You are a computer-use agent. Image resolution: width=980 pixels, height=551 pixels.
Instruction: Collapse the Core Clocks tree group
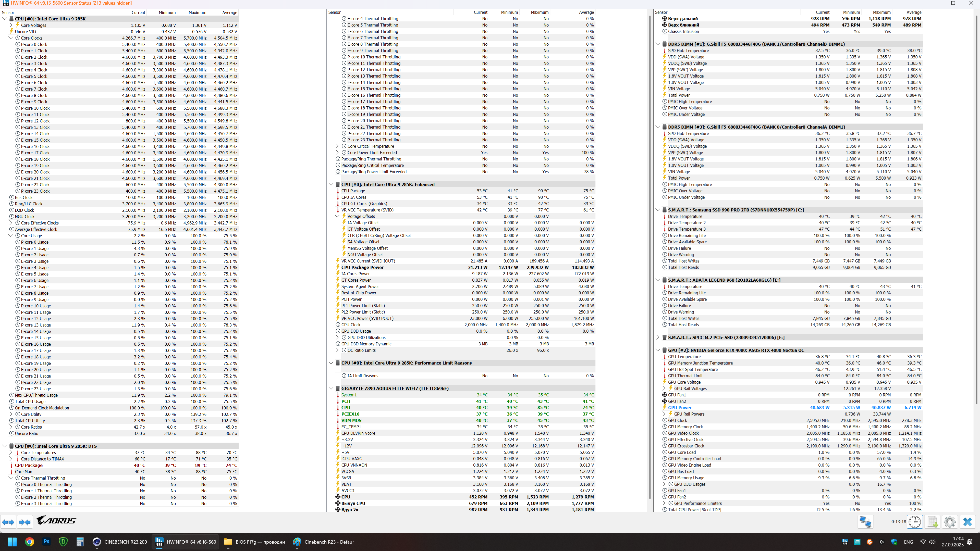pos(11,38)
